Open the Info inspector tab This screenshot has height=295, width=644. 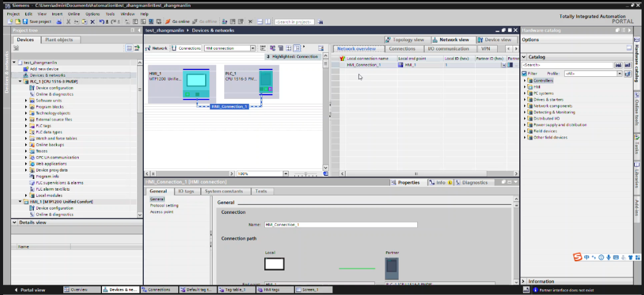click(x=440, y=183)
